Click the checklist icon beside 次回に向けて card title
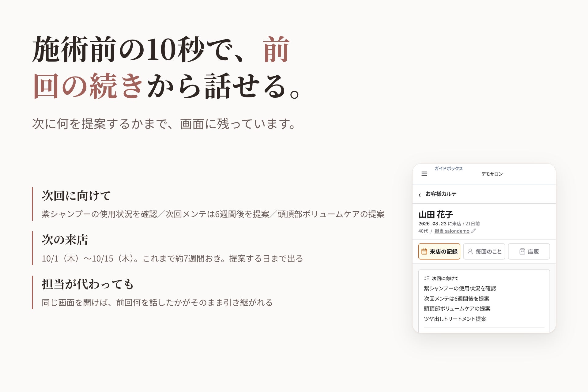Viewport: 588px width, 392px height. (427, 278)
